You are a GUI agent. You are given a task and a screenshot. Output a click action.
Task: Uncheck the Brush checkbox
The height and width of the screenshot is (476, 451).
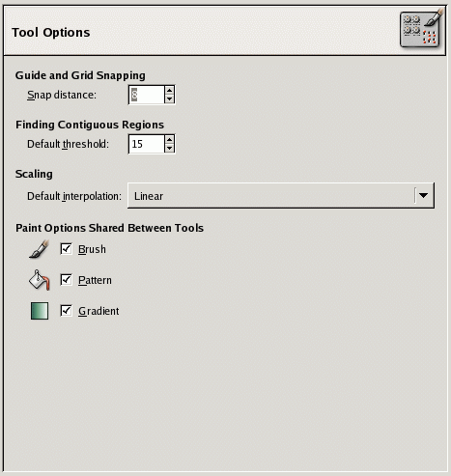coord(66,249)
